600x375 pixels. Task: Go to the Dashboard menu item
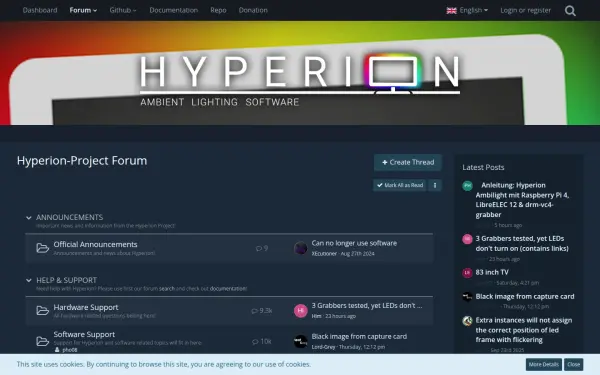[x=40, y=10]
